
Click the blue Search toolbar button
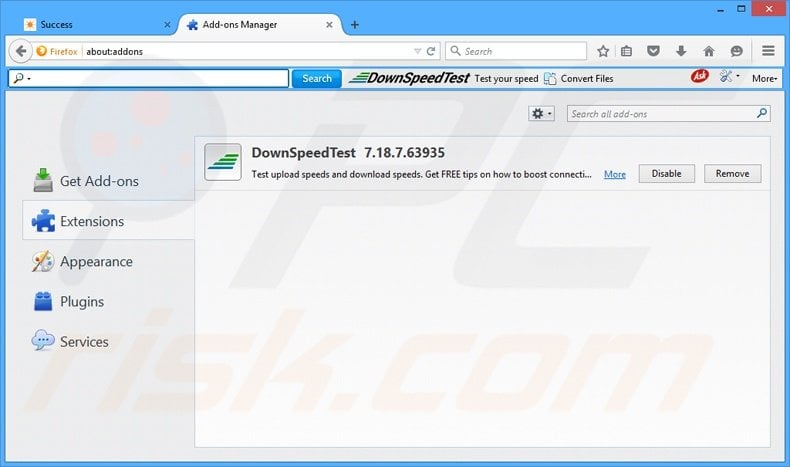(317, 79)
